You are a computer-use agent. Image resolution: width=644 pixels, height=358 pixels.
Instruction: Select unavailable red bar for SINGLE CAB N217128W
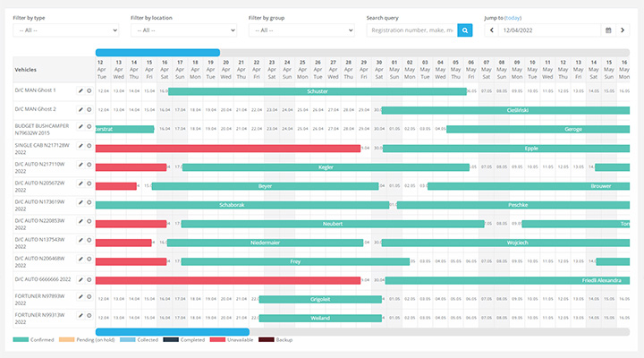click(x=228, y=149)
